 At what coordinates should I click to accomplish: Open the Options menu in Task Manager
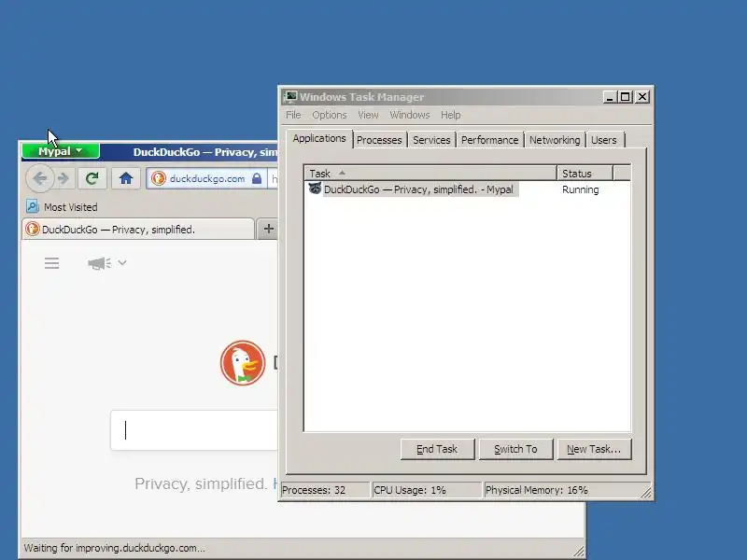(330, 115)
